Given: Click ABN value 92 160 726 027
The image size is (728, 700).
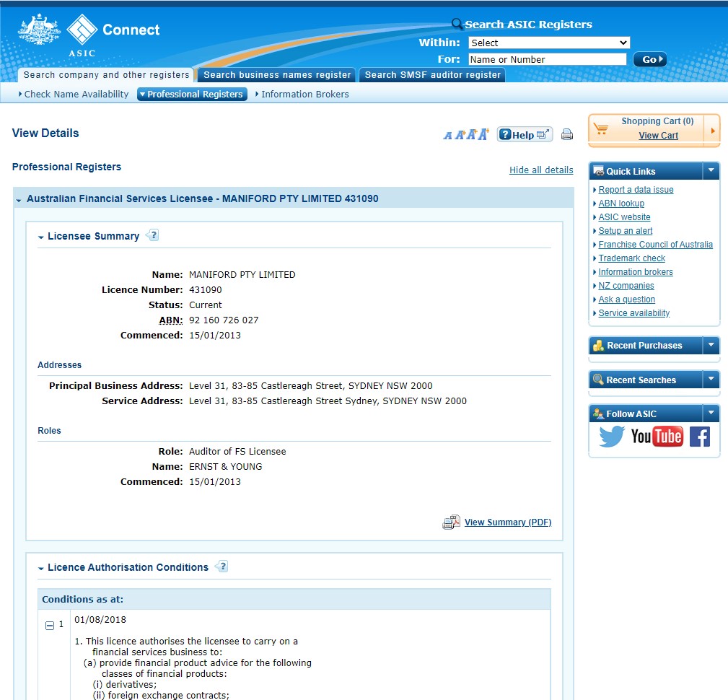Looking at the screenshot, I should point(224,320).
